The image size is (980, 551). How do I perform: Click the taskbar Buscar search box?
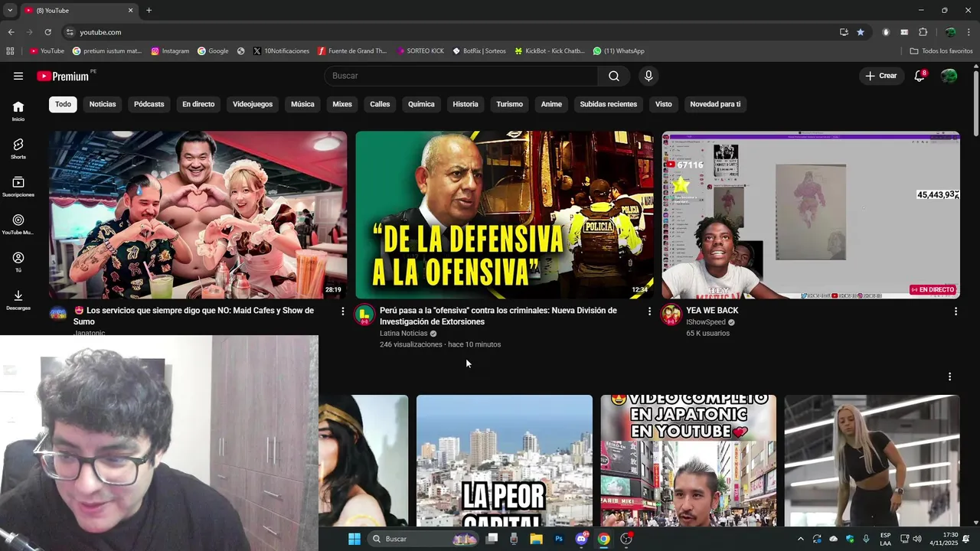pos(423,539)
